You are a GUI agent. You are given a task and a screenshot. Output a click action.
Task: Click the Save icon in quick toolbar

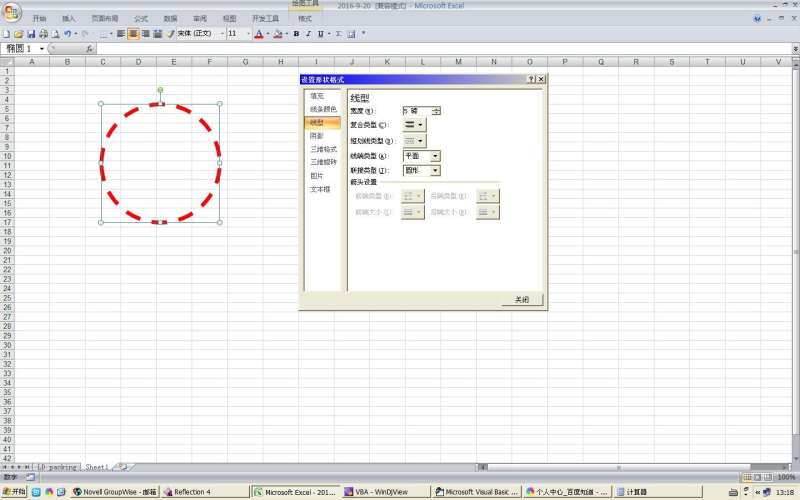[31, 34]
